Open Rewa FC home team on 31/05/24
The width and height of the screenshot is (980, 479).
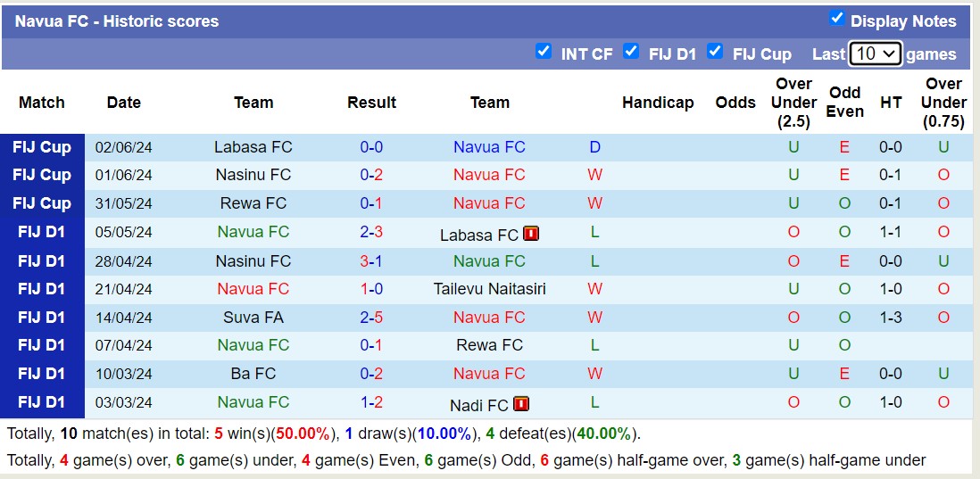point(253,203)
